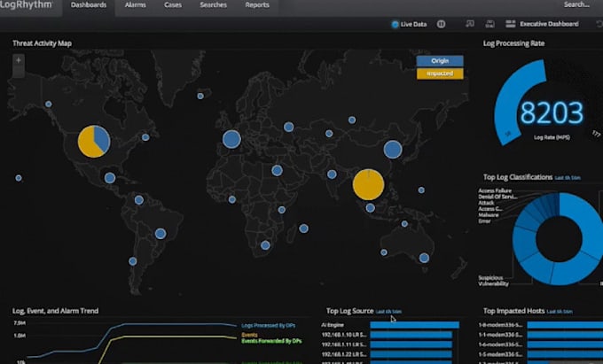
Task: Open the time range next to Top Log Classifications
Action: click(568, 178)
